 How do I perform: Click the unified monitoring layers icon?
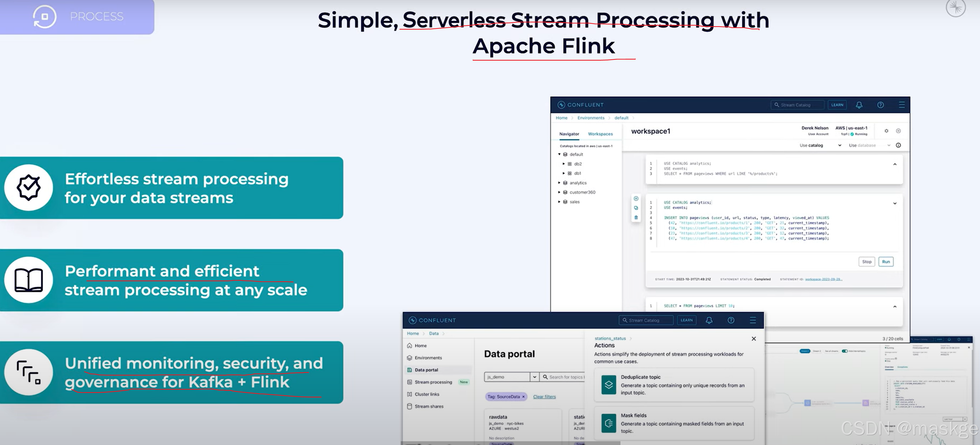tap(29, 372)
